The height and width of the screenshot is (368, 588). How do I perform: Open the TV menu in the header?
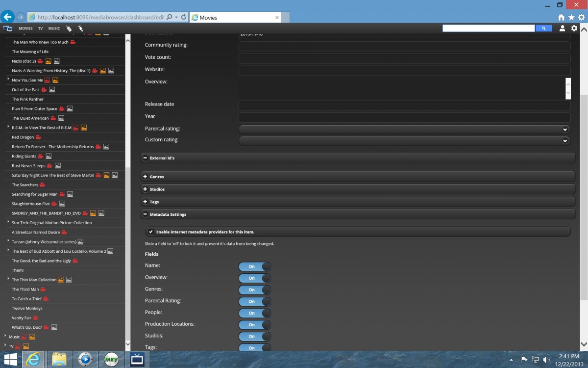coord(41,29)
